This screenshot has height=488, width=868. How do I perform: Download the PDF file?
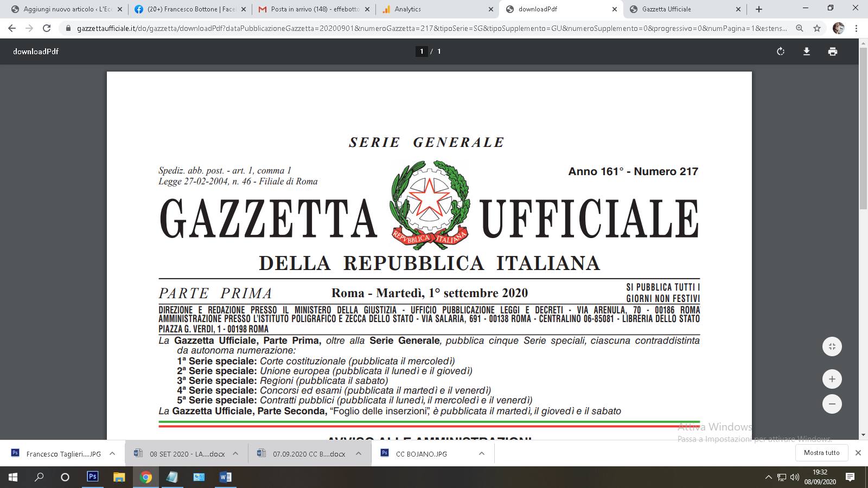click(x=807, y=52)
